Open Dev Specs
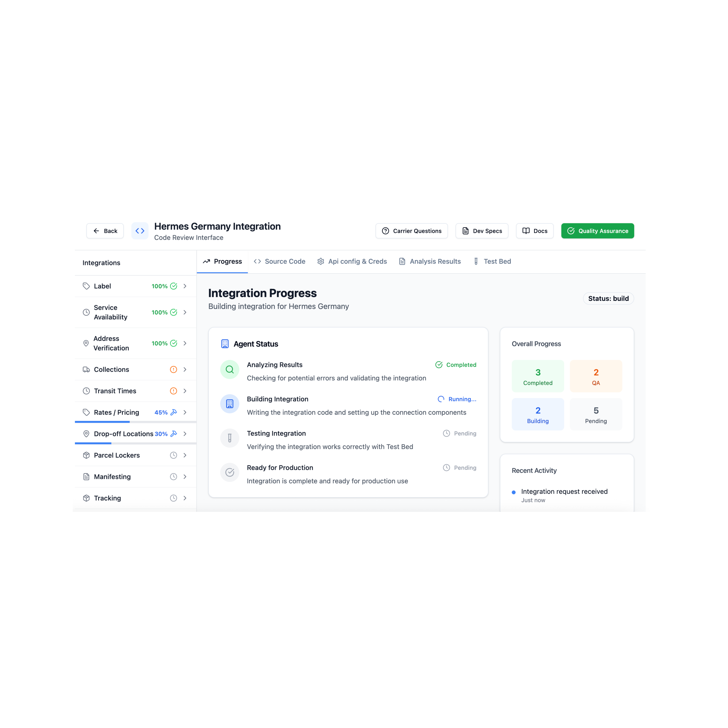 pyautogui.click(x=482, y=231)
